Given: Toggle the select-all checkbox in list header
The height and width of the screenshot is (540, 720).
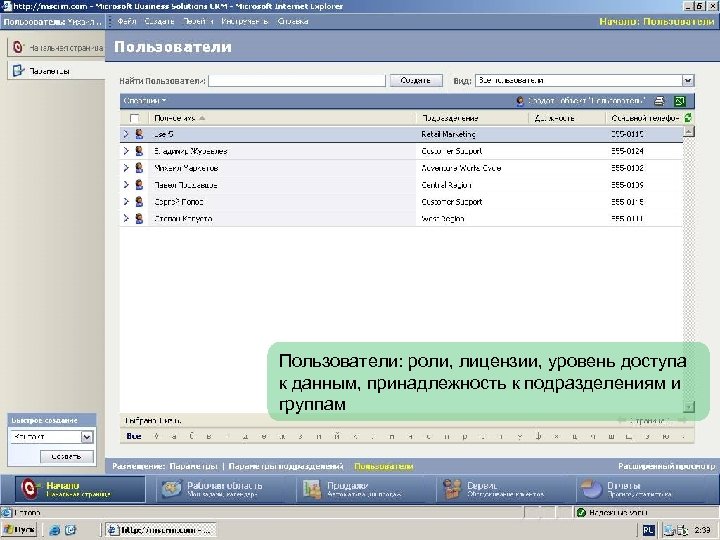Looking at the screenshot, I should tap(134, 118).
